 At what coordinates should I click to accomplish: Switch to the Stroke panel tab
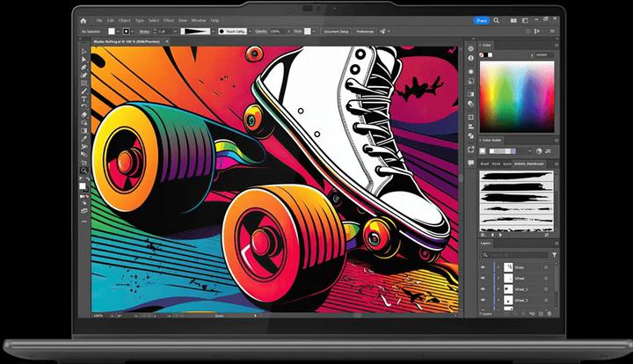pos(496,164)
